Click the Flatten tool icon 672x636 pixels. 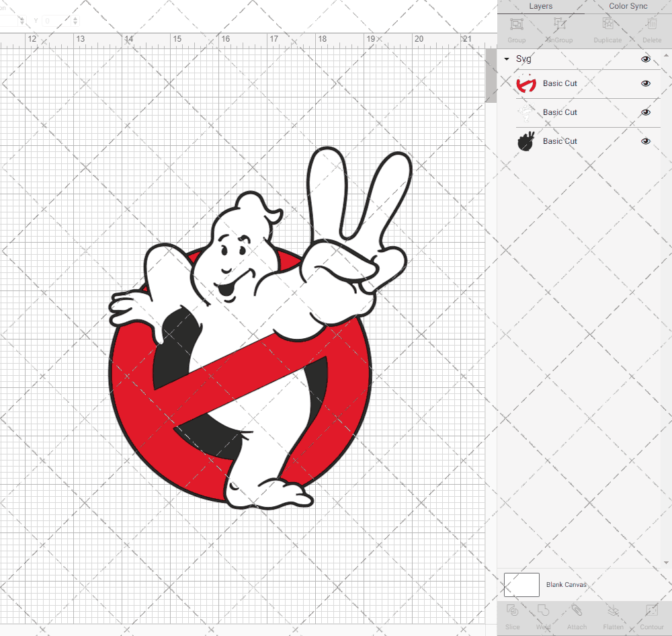coord(613,610)
